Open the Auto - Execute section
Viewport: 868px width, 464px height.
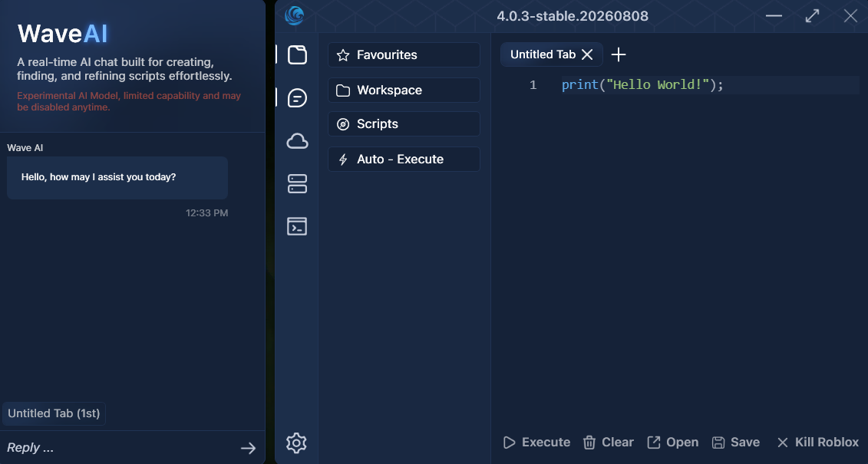click(x=404, y=160)
